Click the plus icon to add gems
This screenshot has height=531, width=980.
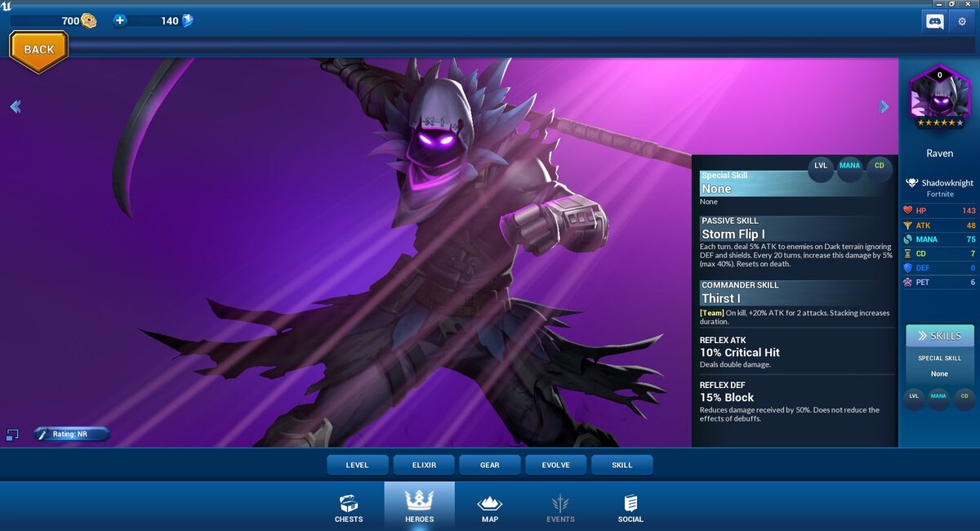(x=120, y=20)
